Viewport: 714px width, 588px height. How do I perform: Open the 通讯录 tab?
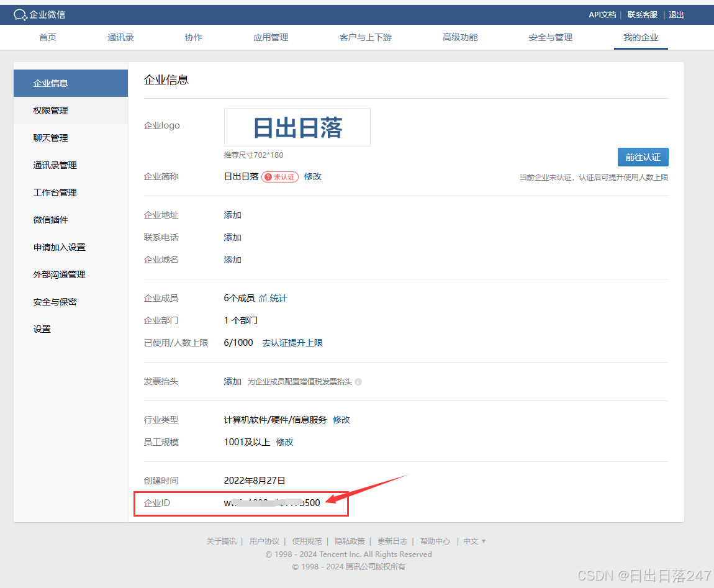click(x=120, y=37)
